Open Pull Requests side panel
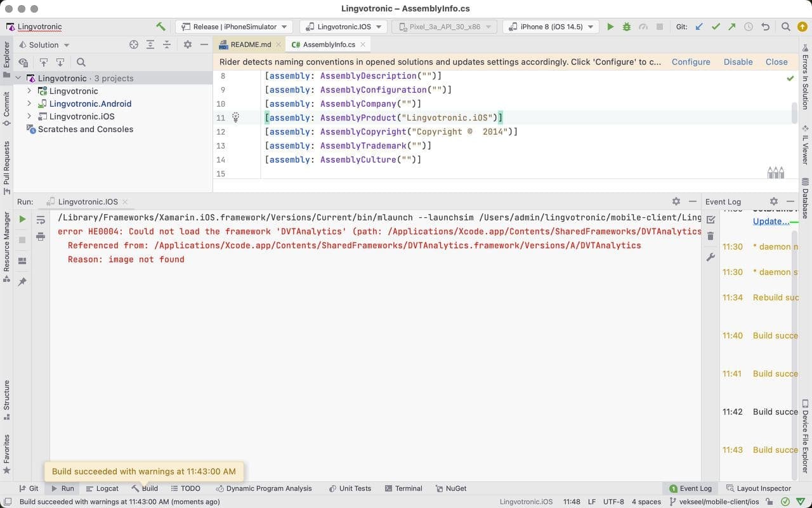Screen dimensions: 812x508 click(x=6, y=168)
